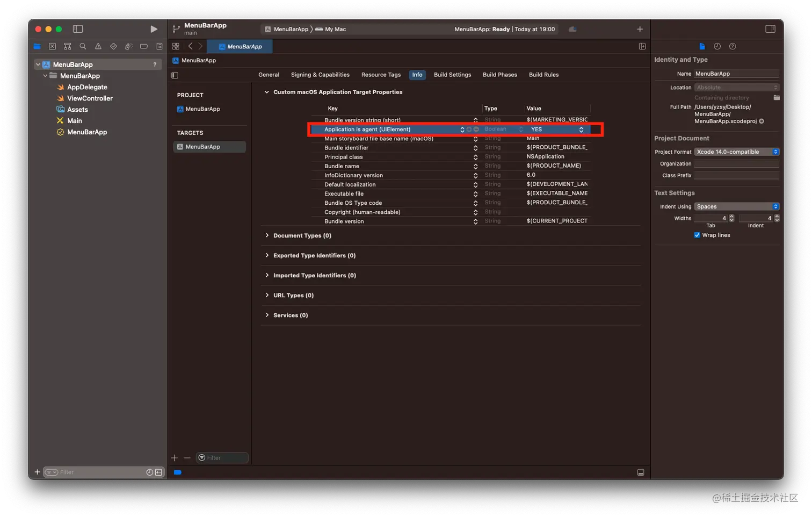Open the Test navigator diamond icon
The height and width of the screenshot is (517, 812).
[113, 46]
